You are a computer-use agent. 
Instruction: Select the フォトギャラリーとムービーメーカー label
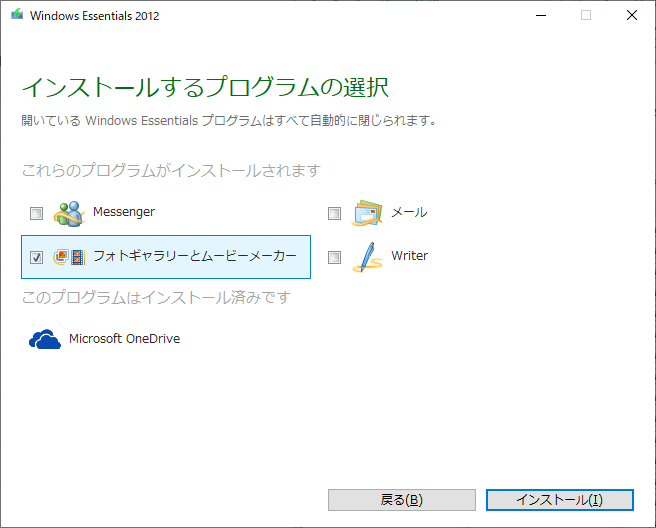click(195, 256)
